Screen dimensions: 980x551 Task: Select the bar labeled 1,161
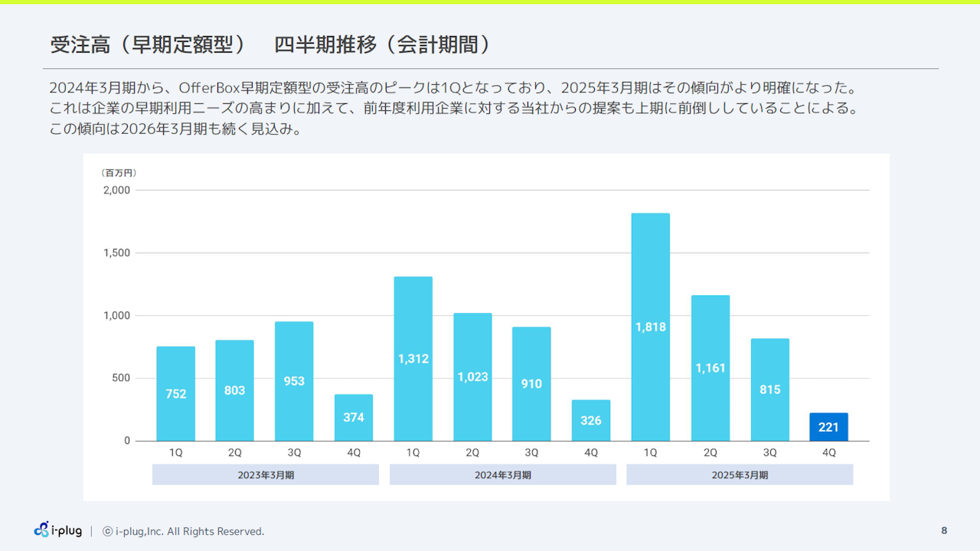point(710,368)
